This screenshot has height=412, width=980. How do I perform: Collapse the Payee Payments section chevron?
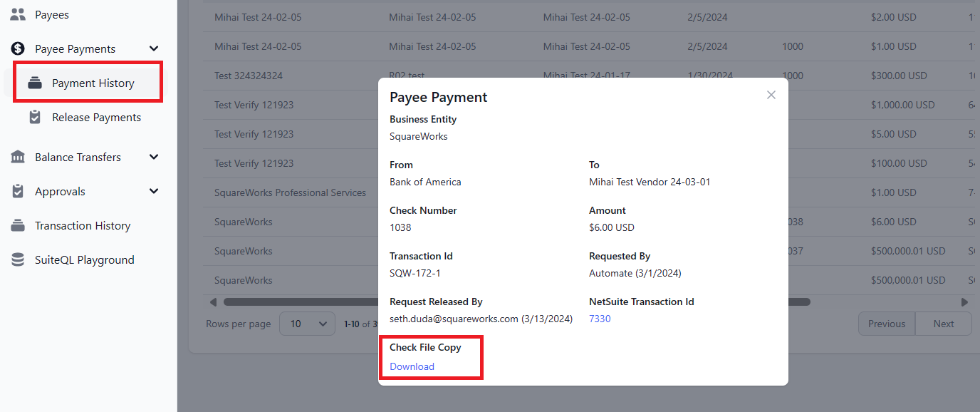click(x=154, y=48)
